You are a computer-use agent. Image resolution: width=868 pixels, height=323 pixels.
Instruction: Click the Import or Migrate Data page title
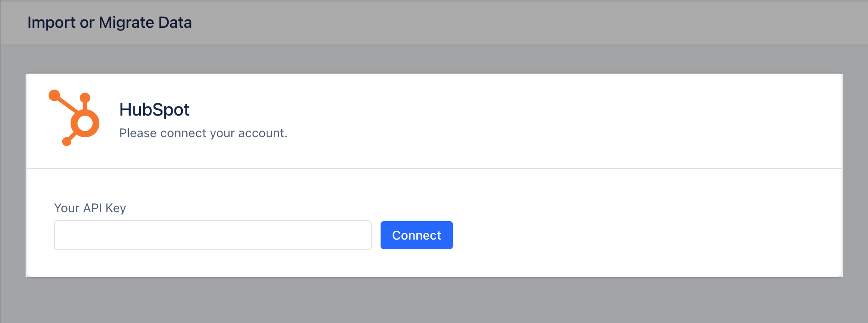110,22
